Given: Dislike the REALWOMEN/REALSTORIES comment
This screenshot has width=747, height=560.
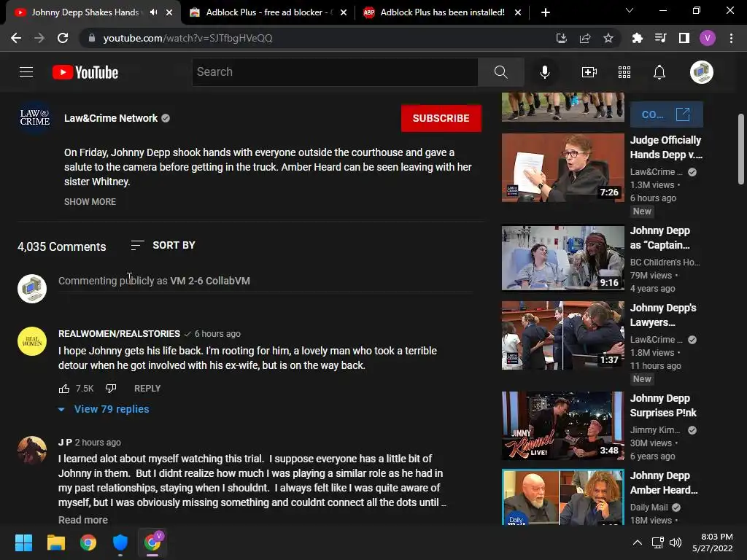Looking at the screenshot, I should (111, 389).
